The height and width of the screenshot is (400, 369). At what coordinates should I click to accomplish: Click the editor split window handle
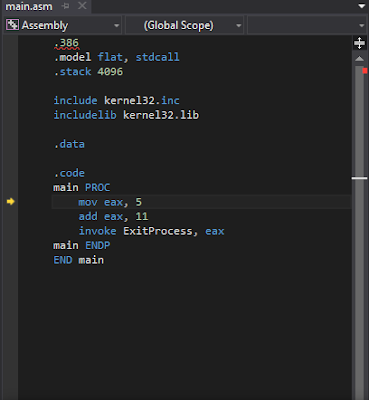pyautogui.click(x=359, y=43)
